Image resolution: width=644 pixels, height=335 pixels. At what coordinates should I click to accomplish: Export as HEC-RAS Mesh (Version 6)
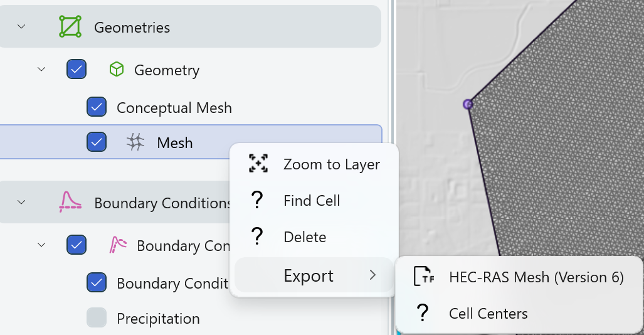(536, 277)
